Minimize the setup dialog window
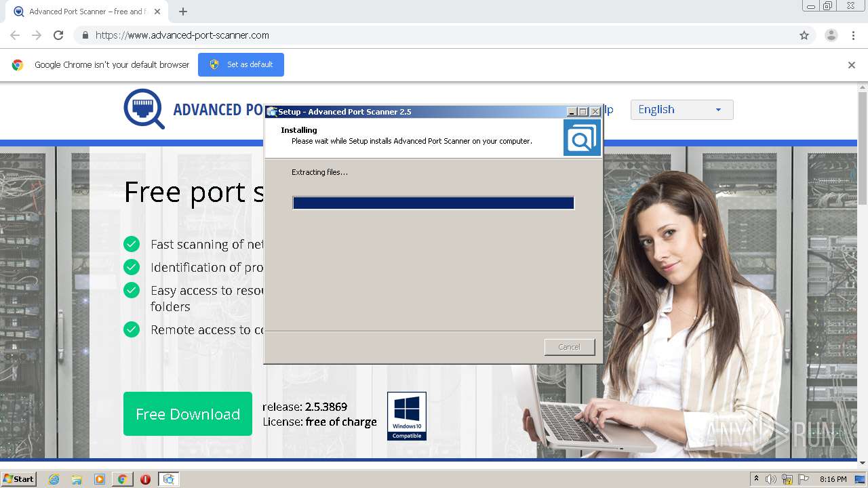The image size is (868, 488). pos(572,112)
